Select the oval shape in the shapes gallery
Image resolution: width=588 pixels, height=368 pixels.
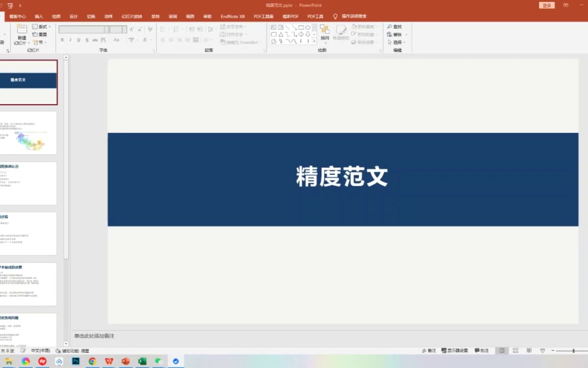point(309,28)
